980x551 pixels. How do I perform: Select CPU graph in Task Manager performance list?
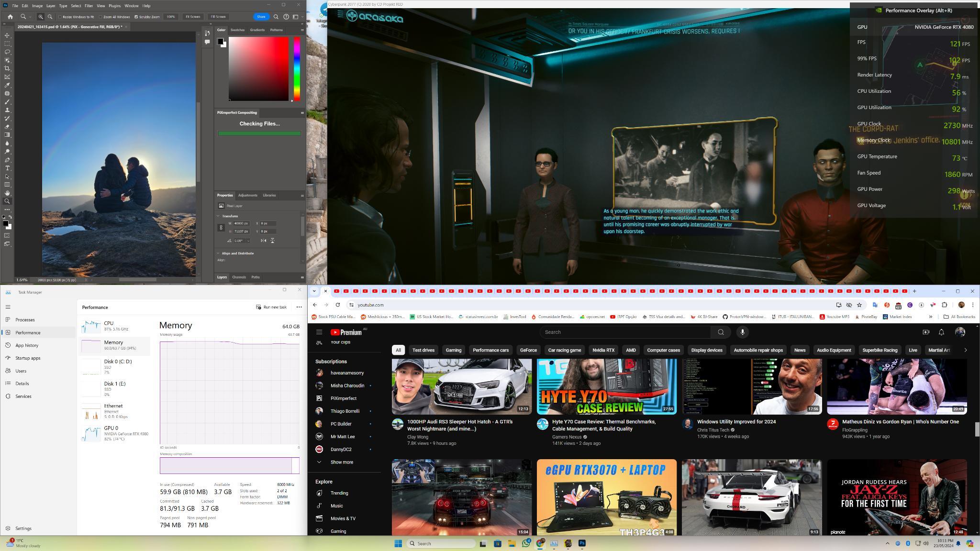point(114,326)
